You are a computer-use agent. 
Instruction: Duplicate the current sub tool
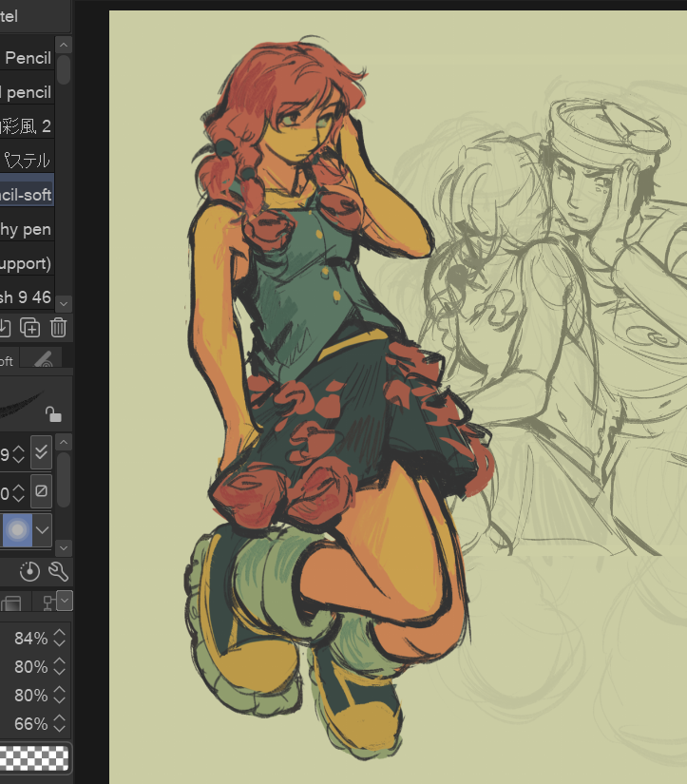30,328
